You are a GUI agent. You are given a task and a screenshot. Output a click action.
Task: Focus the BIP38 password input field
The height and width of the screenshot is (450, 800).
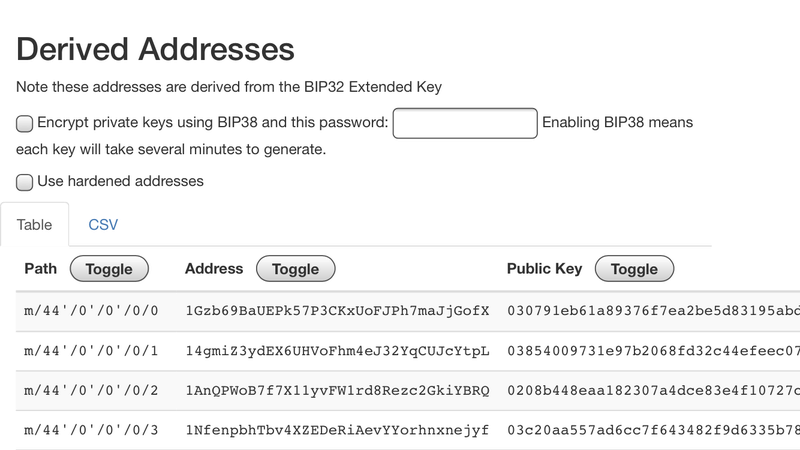coord(465,123)
